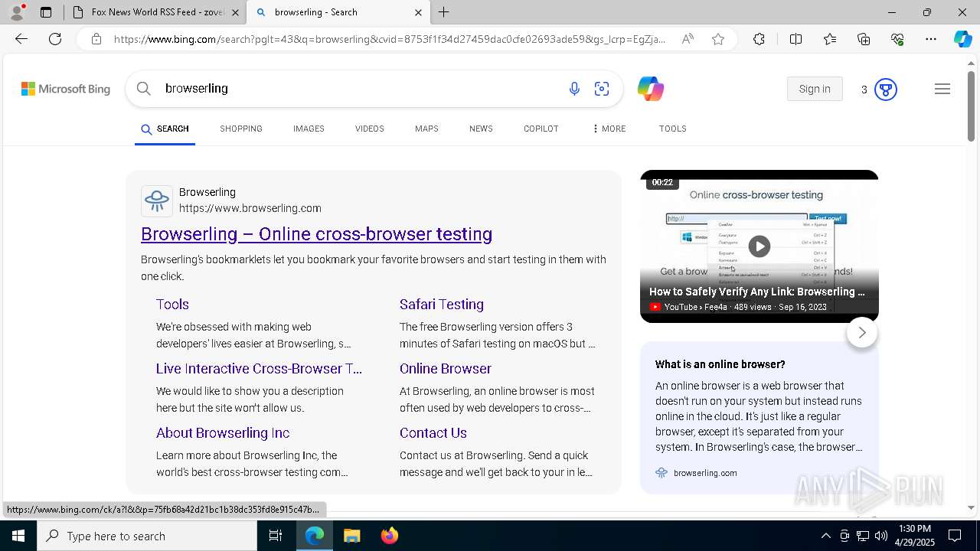Open the Edge profile icon
Screen dimensions: 980x551
tap(17, 12)
